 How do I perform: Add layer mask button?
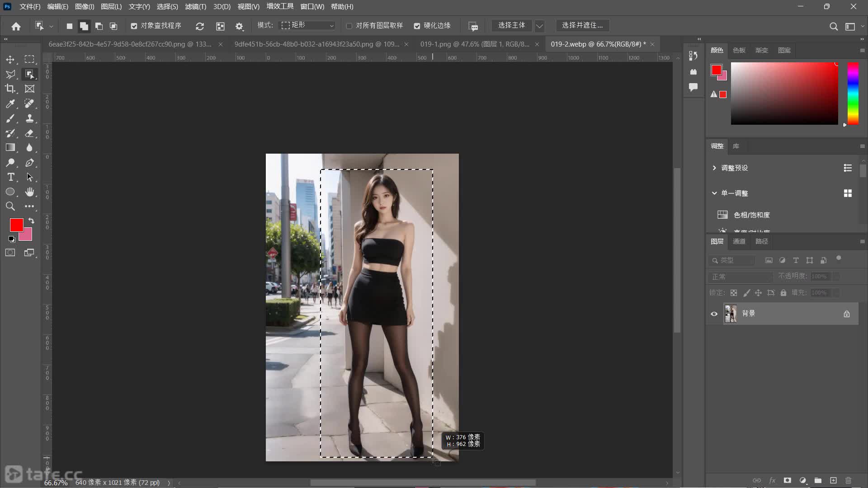tap(788, 480)
